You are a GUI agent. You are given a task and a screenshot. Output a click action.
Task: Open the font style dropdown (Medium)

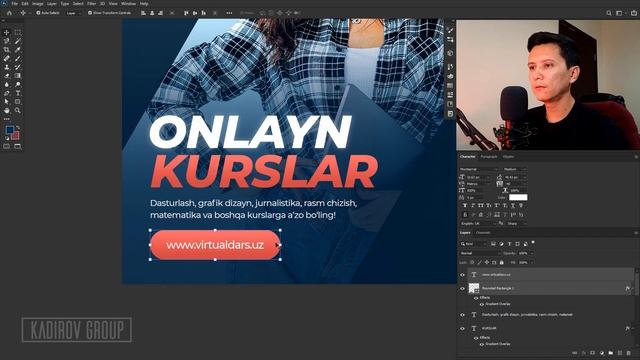[x=514, y=169]
